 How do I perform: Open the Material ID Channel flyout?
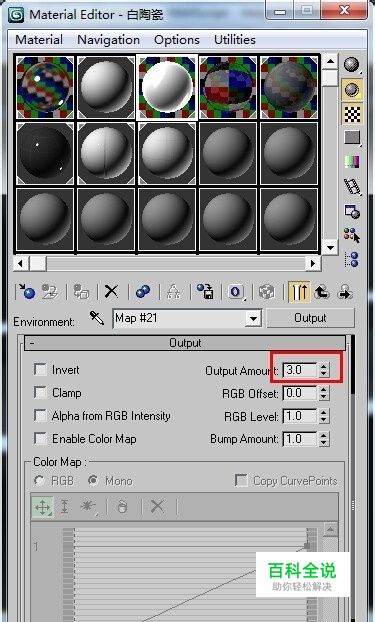click(x=236, y=292)
